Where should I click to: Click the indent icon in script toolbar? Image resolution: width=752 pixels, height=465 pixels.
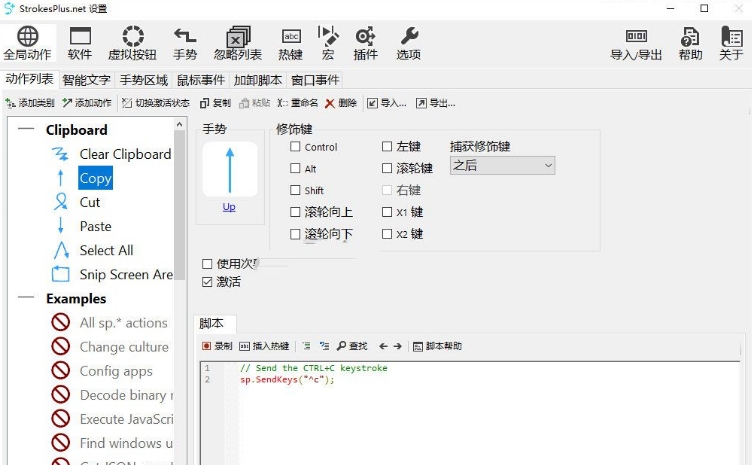(306, 346)
